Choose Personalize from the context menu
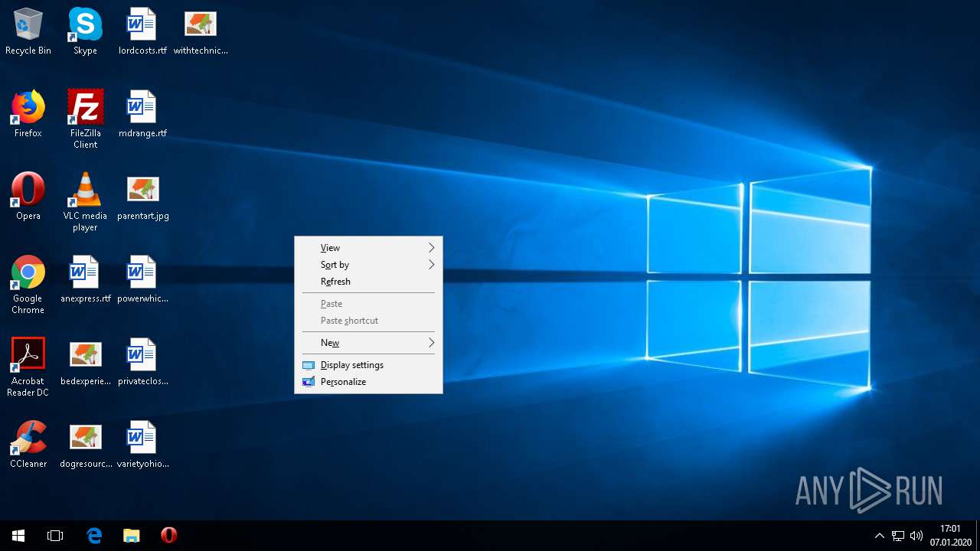 click(x=368, y=382)
